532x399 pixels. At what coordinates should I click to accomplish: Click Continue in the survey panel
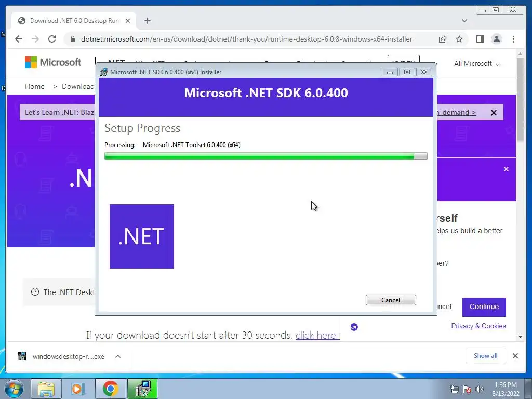484,307
